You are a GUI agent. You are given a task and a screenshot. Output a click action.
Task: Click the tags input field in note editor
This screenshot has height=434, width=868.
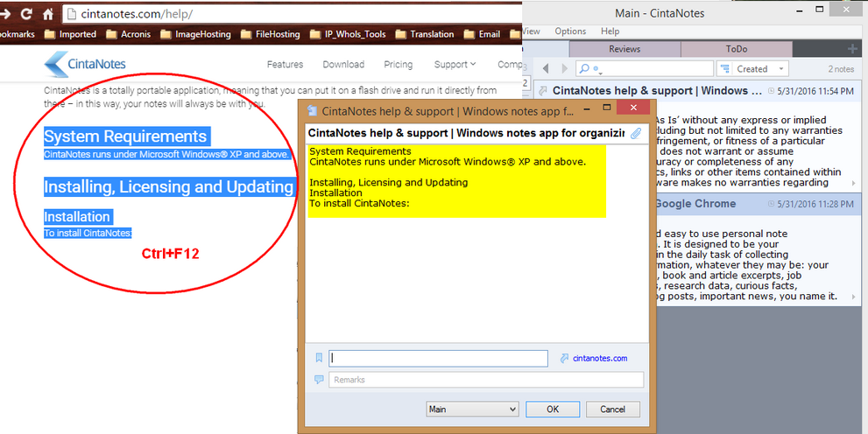[439, 358]
